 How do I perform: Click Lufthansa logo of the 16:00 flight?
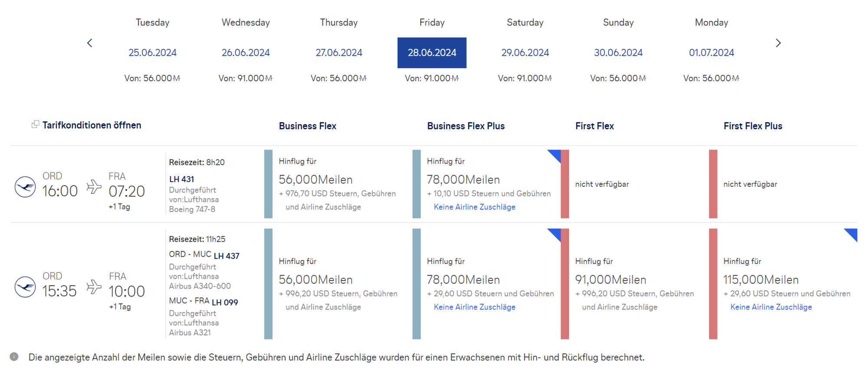25,187
